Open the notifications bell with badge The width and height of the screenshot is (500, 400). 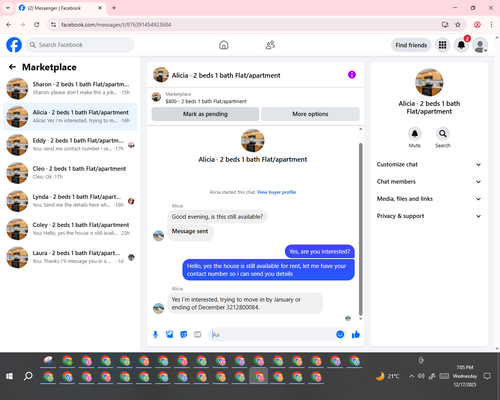coord(461,45)
